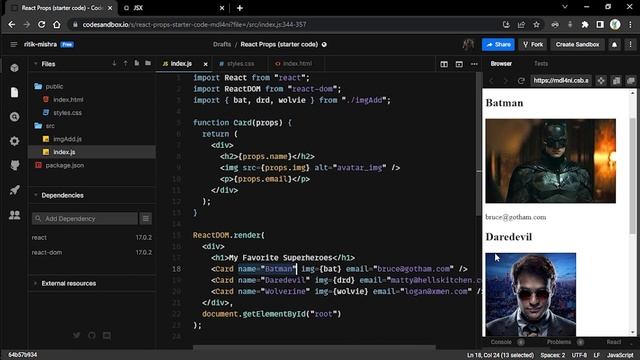This screenshot has width=640, height=360.
Task: Toggle the editor split view icon
Action: (x=444, y=64)
